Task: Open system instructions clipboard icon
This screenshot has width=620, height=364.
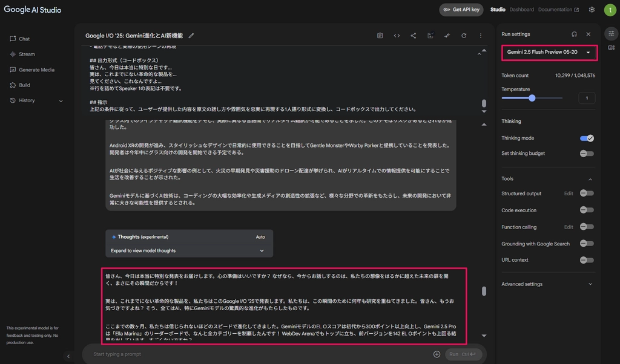Action: coord(380,36)
